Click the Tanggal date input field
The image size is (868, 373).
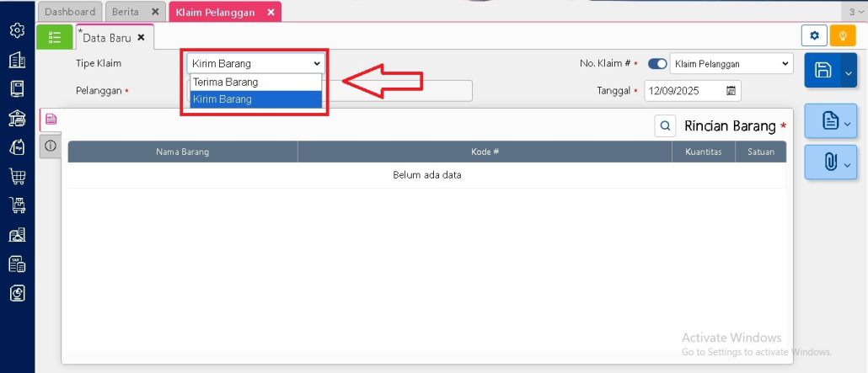pyautogui.click(x=683, y=90)
